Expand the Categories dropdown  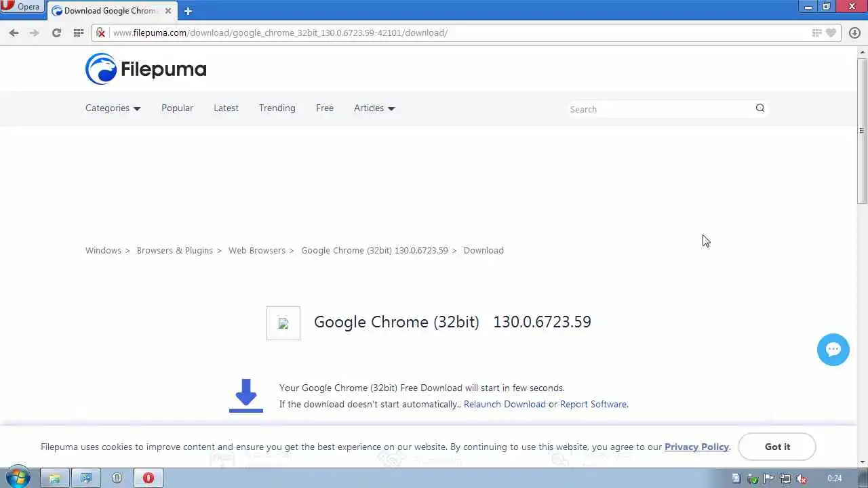(113, 108)
